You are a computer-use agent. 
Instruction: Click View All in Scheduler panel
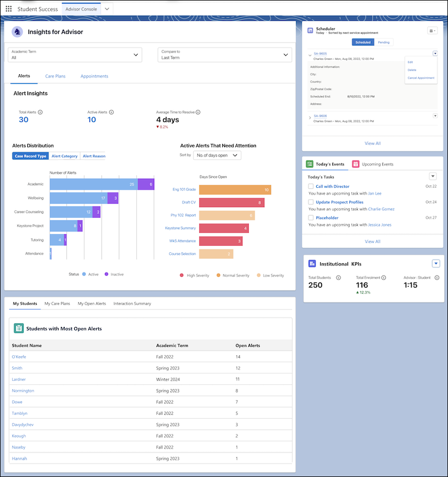[373, 143]
